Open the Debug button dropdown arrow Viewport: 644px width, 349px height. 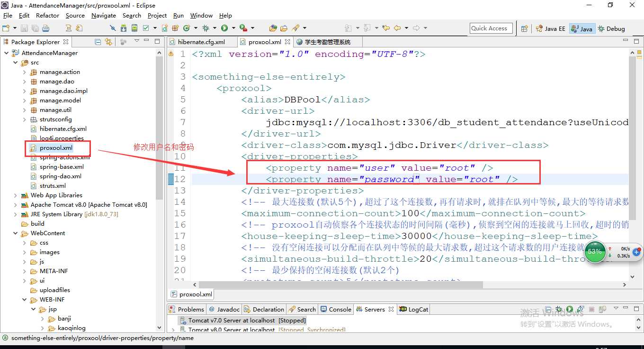(215, 28)
